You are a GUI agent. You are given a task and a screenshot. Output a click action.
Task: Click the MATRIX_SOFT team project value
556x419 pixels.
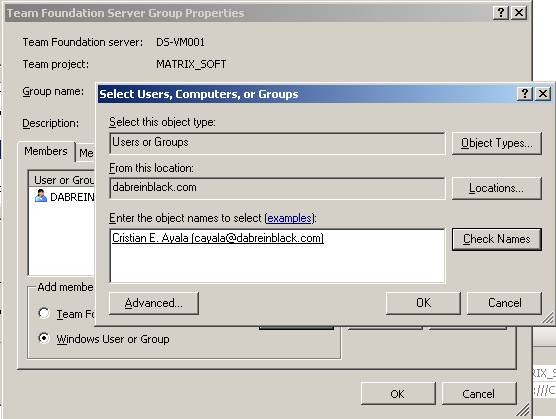coord(191,64)
